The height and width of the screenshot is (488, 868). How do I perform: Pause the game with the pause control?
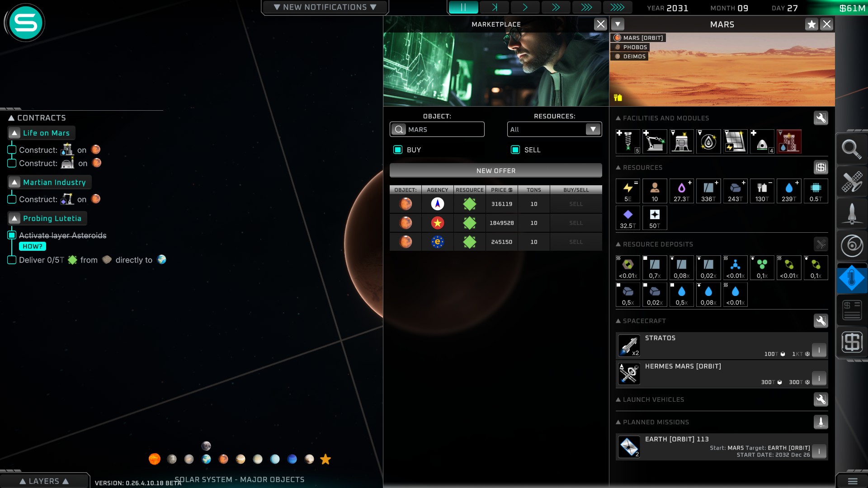463,7
